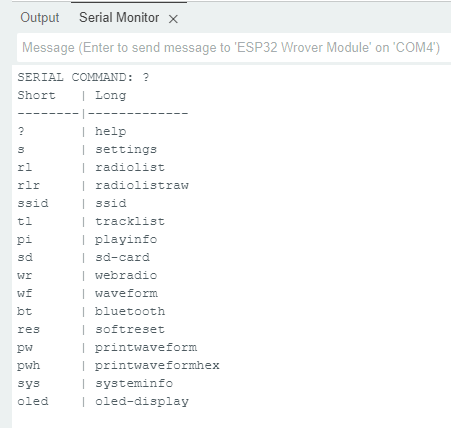
Task: Click the 'sd-card' command text
Action: point(122,257)
